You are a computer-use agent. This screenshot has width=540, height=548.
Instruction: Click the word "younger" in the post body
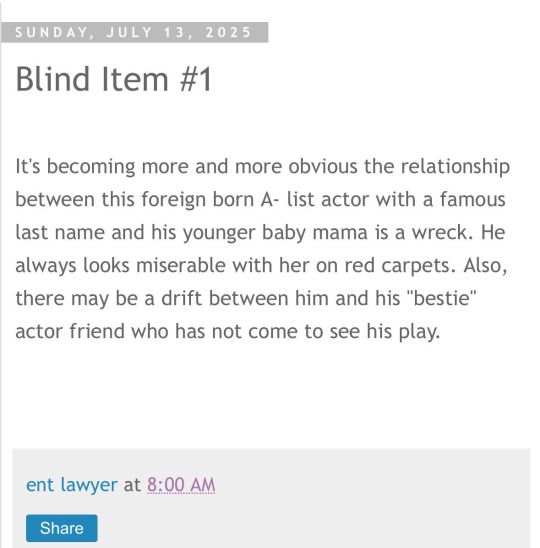[x=219, y=233]
